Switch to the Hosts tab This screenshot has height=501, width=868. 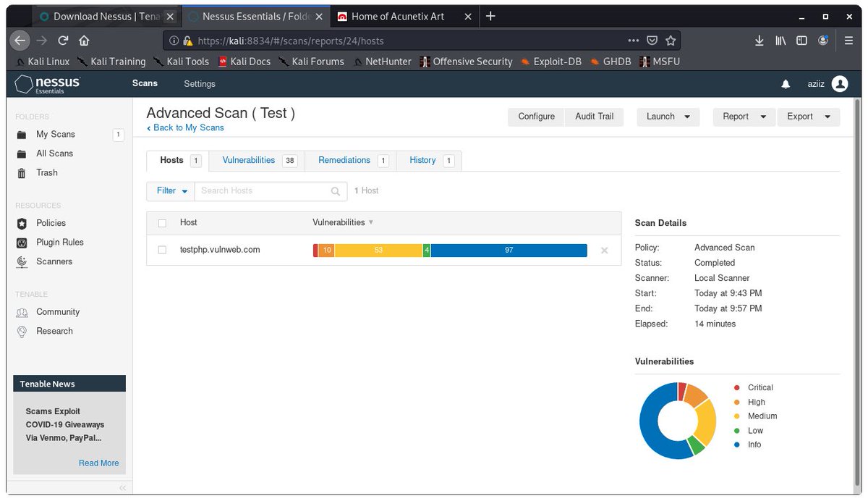[177, 161]
